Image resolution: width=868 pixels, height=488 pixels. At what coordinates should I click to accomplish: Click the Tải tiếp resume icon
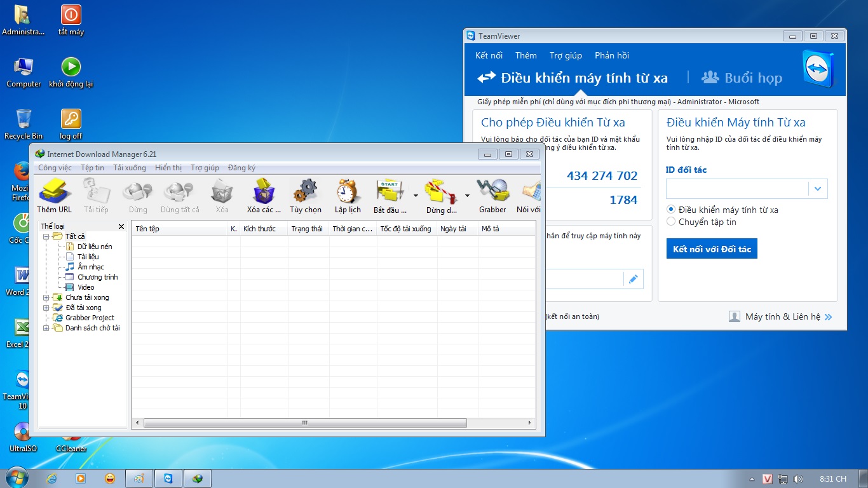click(96, 196)
